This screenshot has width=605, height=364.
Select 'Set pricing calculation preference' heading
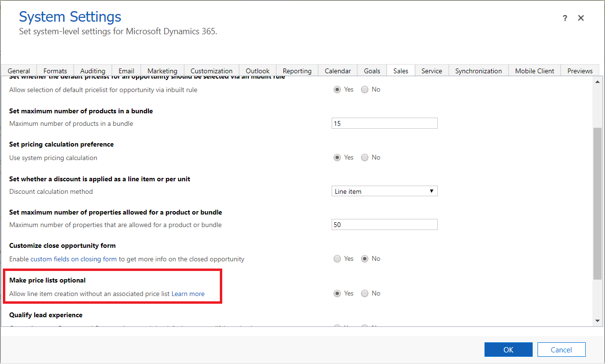click(x=61, y=144)
